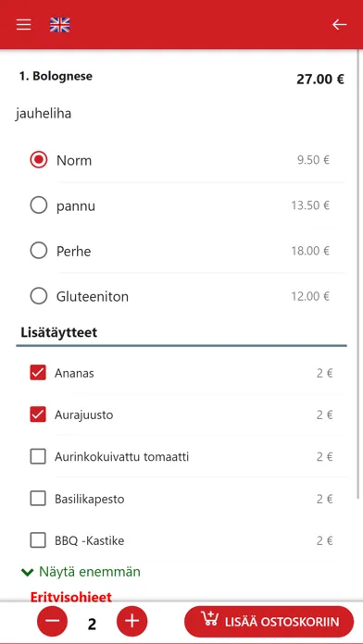Open the hamburger menu
The image size is (363, 644).
click(23, 25)
